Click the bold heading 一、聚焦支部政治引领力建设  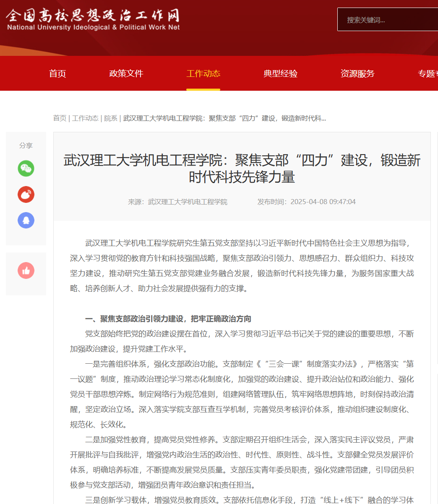[168, 319]
